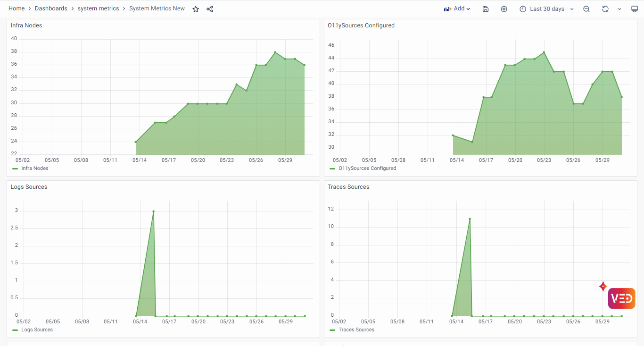Open dashboard settings gear
The image size is (644, 346).
point(504,9)
